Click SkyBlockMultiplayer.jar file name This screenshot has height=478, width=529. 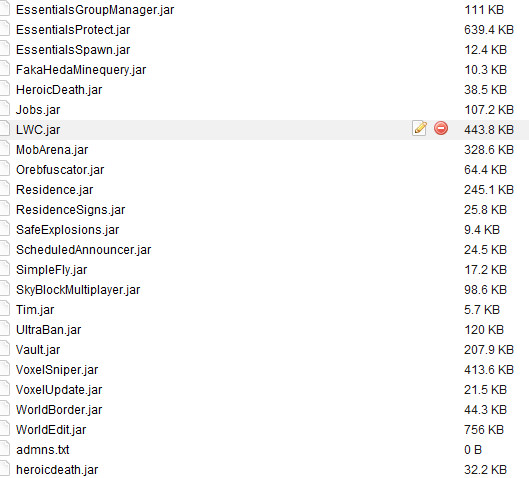tap(78, 290)
